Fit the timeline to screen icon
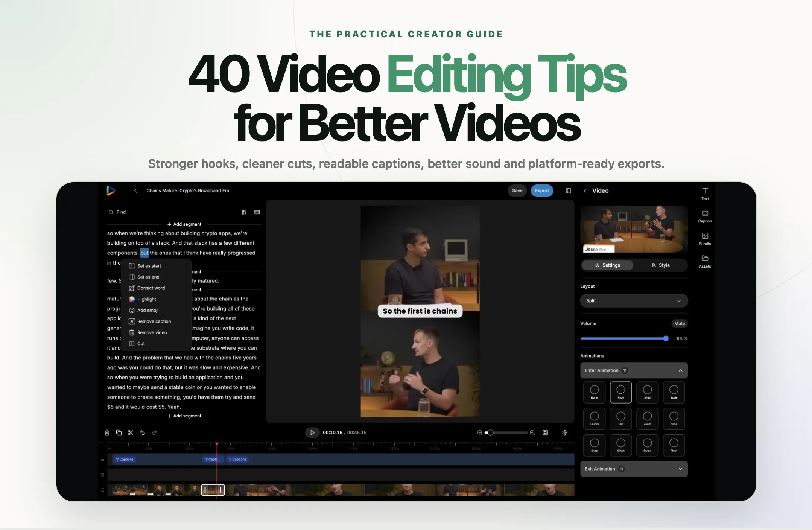Viewport: 812px width, 530px height. [x=545, y=433]
